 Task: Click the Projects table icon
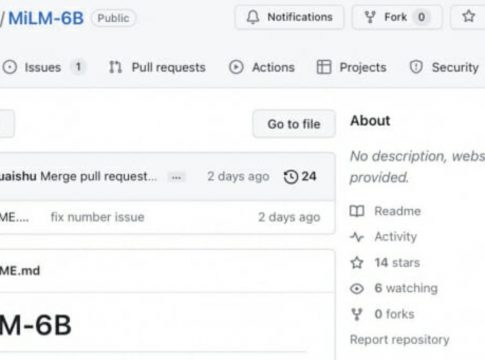(x=324, y=67)
